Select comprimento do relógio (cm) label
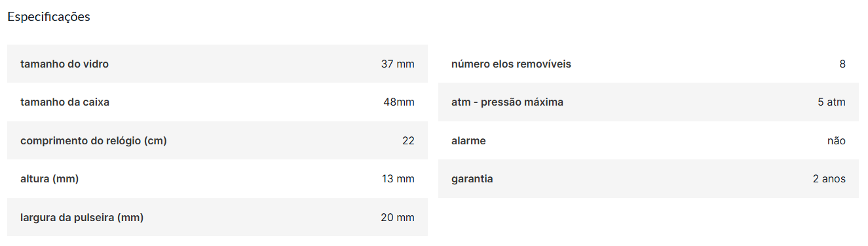Screen dimensions: 868x246 tap(94, 141)
